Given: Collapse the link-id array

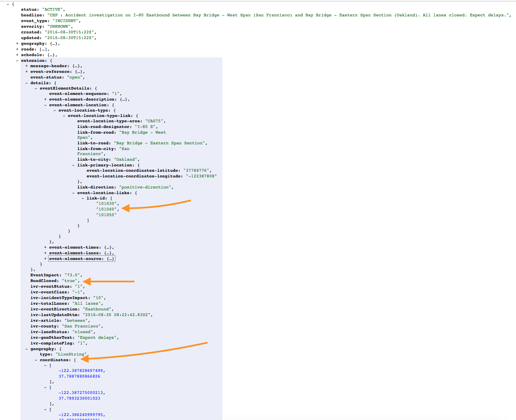Looking at the screenshot, I should click(83, 198).
